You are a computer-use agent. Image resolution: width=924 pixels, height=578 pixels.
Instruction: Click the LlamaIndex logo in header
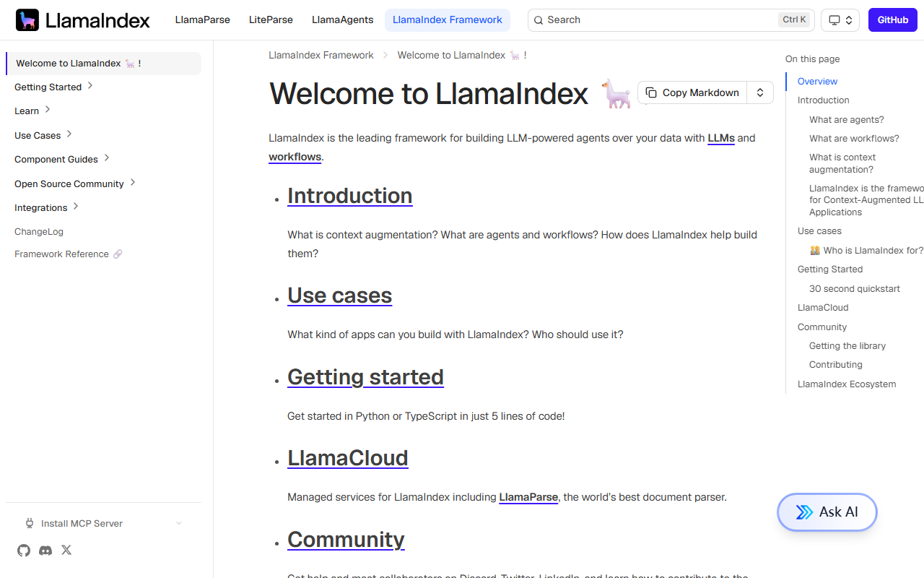[82, 20]
